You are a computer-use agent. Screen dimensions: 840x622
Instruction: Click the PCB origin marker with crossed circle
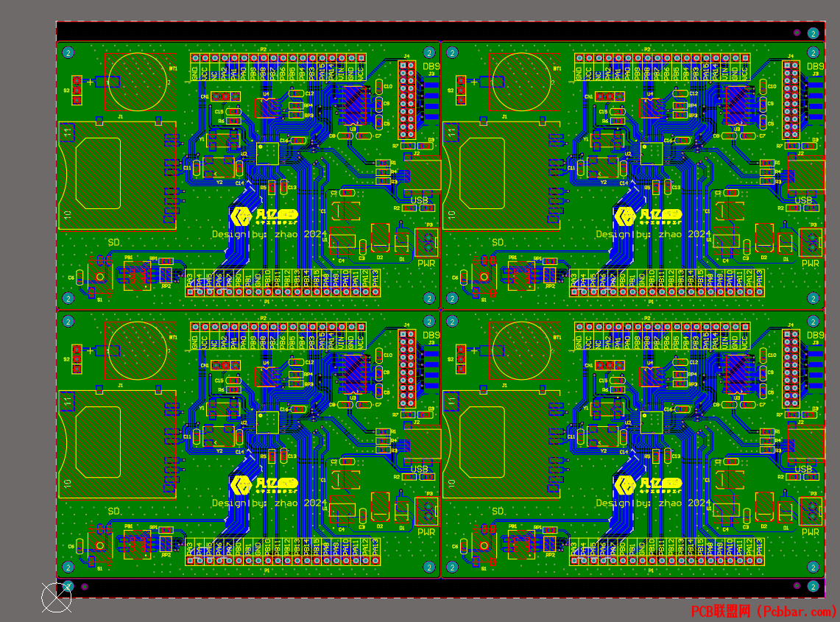(x=56, y=597)
